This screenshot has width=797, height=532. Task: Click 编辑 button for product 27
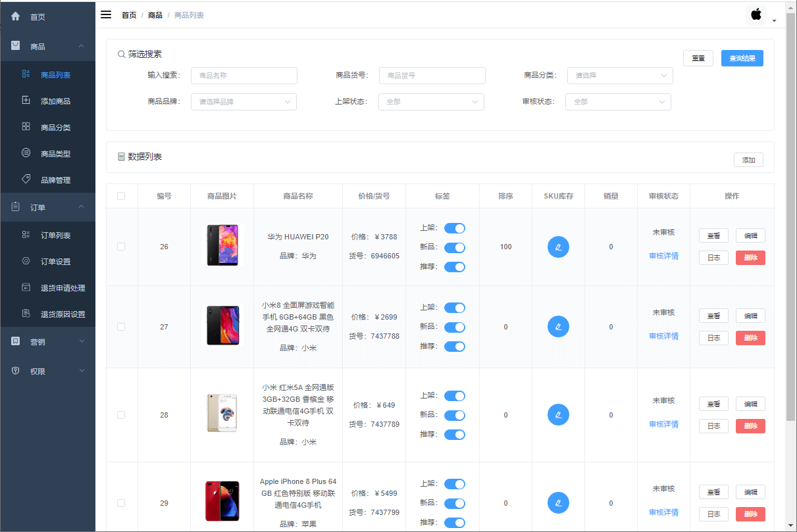coord(750,316)
